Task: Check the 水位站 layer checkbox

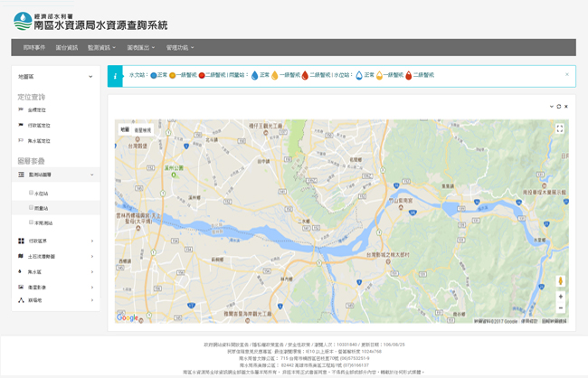Action: pyautogui.click(x=31, y=193)
